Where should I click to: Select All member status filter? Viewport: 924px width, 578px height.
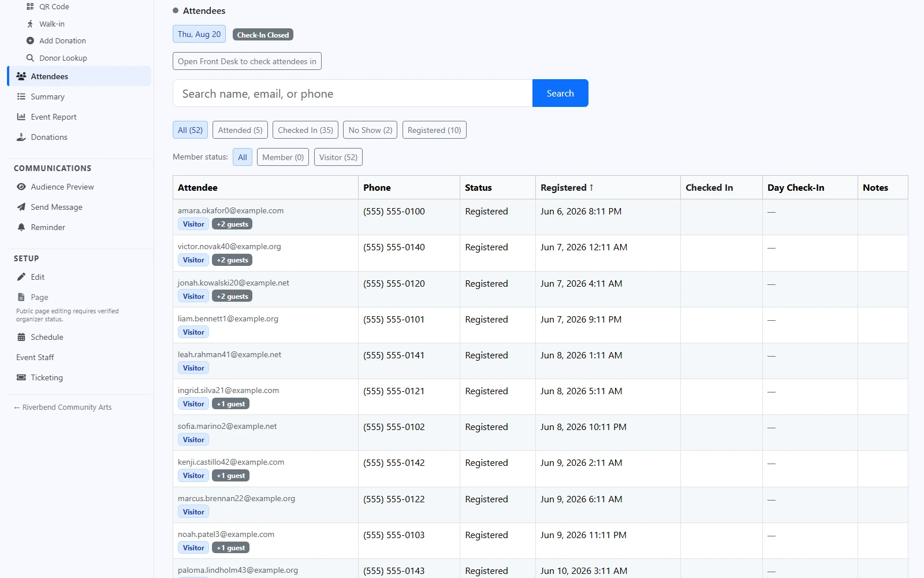[243, 157]
